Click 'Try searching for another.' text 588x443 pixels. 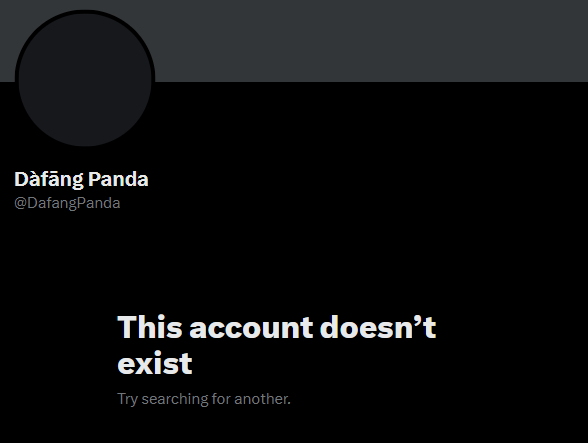pyautogui.click(x=204, y=399)
